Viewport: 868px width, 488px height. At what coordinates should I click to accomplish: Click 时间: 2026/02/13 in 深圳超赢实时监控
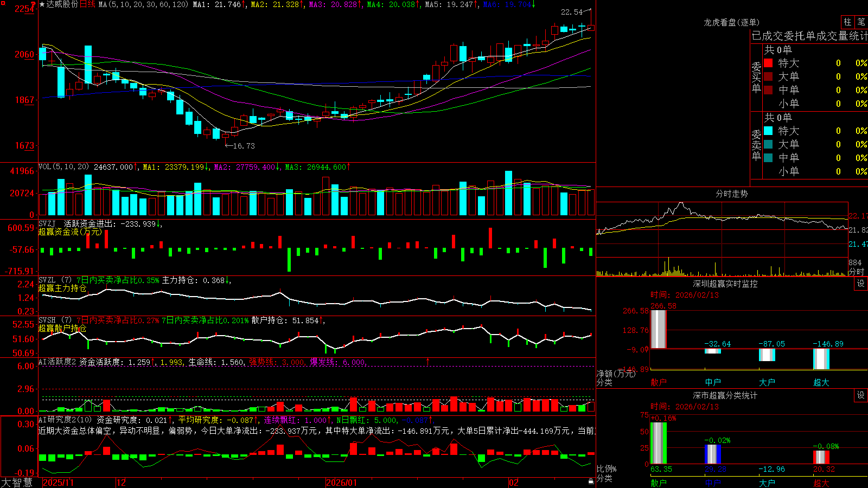[685, 295]
